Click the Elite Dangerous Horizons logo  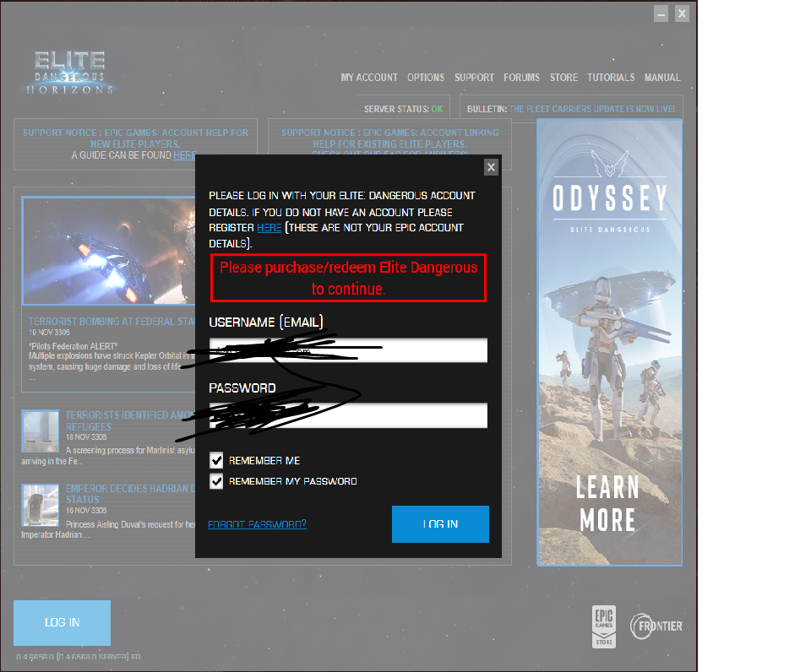[70, 73]
